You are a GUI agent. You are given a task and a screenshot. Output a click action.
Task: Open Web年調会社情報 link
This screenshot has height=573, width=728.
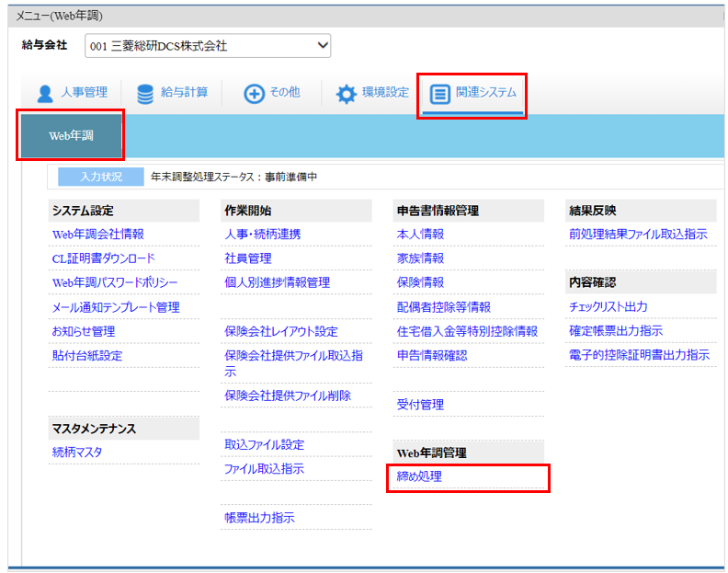click(98, 235)
